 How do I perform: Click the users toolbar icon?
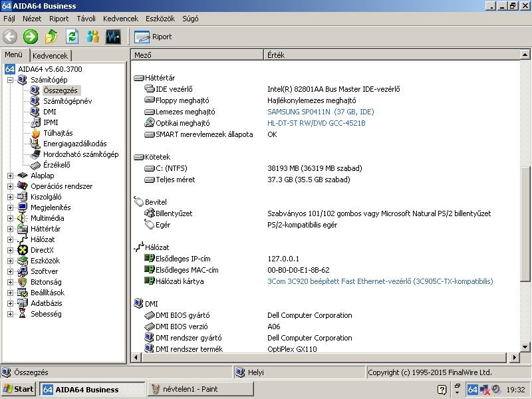click(x=92, y=37)
